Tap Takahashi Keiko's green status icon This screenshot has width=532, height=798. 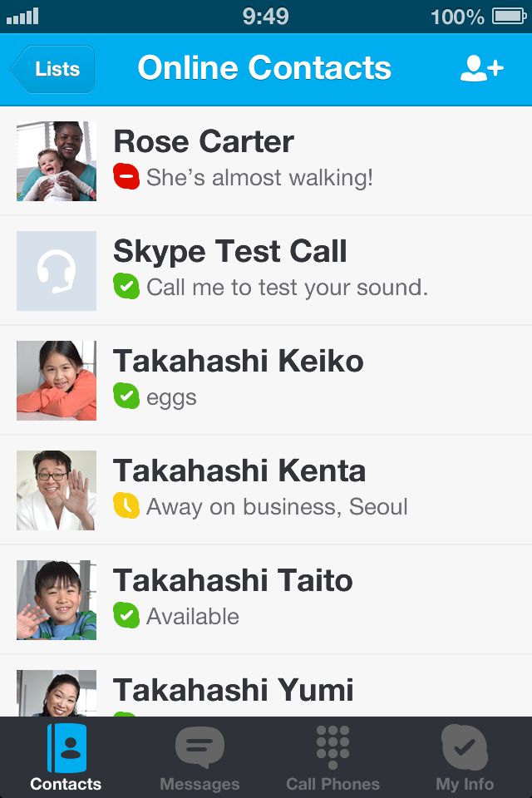(x=126, y=396)
